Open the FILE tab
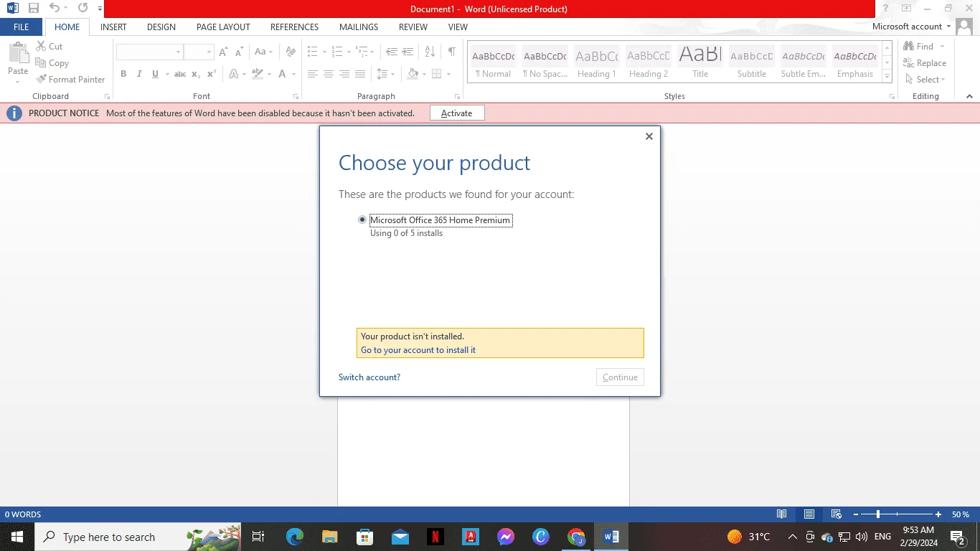The width and height of the screenshot is (980, 551). pyautogui.click(x=22, y=27)
